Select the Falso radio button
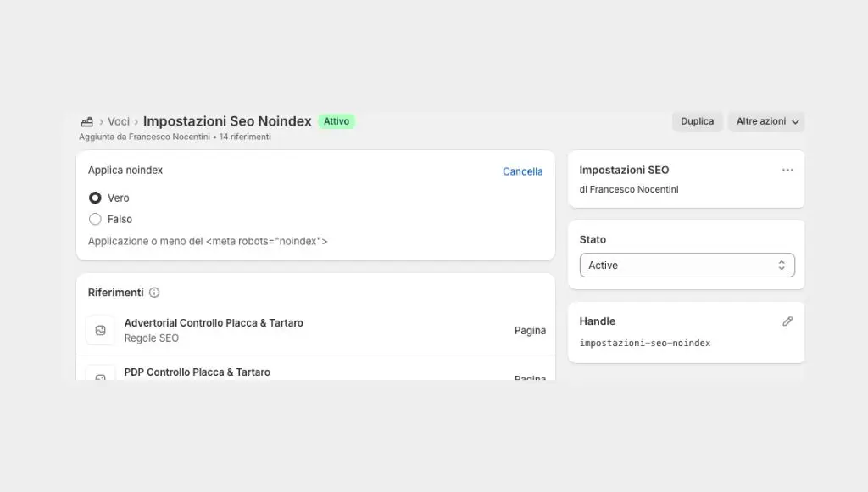The width and height of the screenshot is (868, 492). pyautogui.click(x=95, y=219)
